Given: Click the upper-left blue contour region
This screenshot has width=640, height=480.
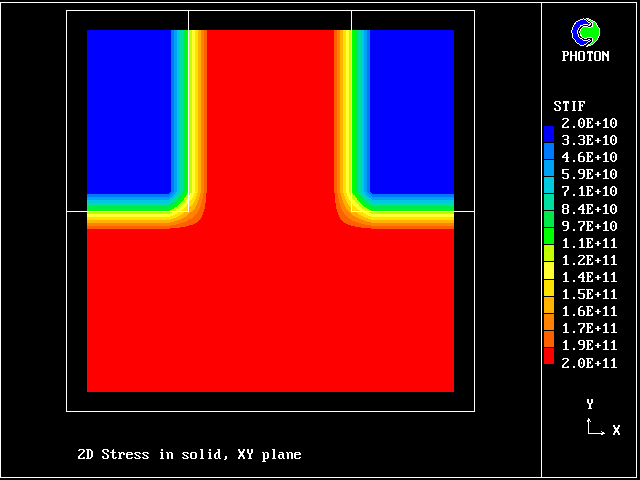Looking at the screenshot, I should (x=128, y=110).
